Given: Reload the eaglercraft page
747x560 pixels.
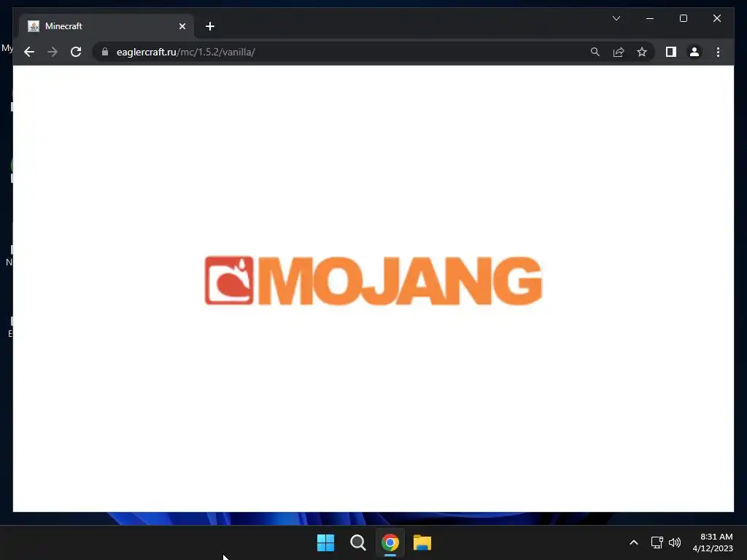Looking at the screenshot, I should click(76, 52).
